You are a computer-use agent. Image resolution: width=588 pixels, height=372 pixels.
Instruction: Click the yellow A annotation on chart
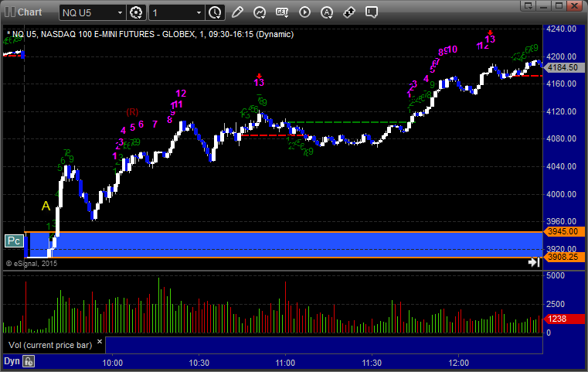point(46,206)
